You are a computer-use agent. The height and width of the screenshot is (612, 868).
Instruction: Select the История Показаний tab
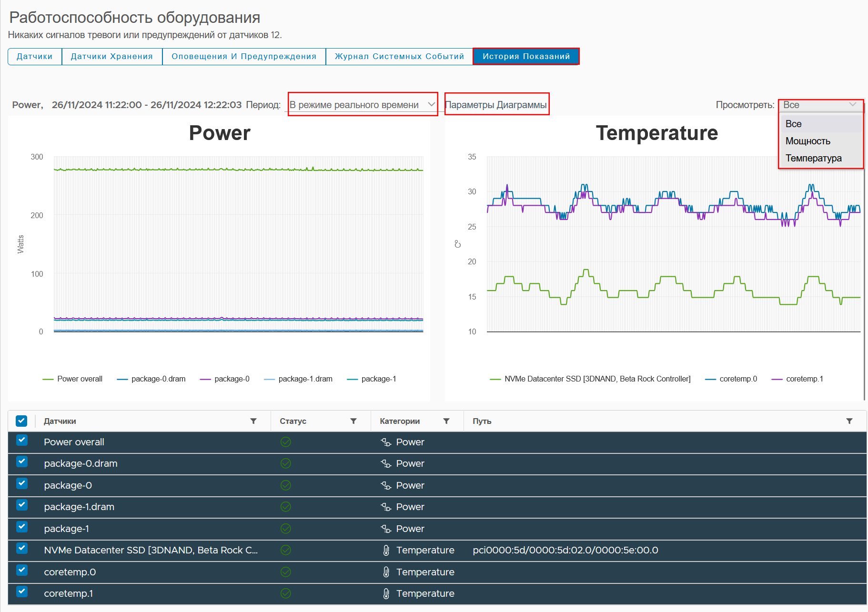coord(526,56)
